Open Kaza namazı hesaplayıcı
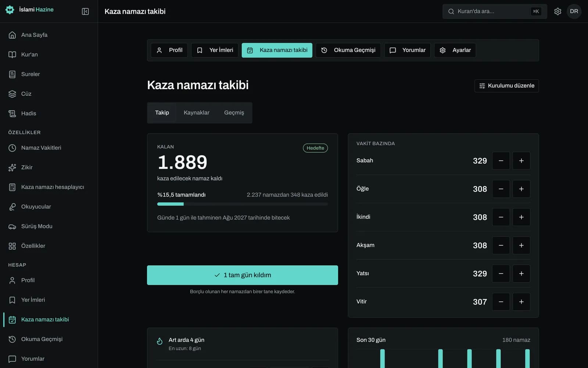The width and height of the screenshot is (588, 368). click(49, 187)
